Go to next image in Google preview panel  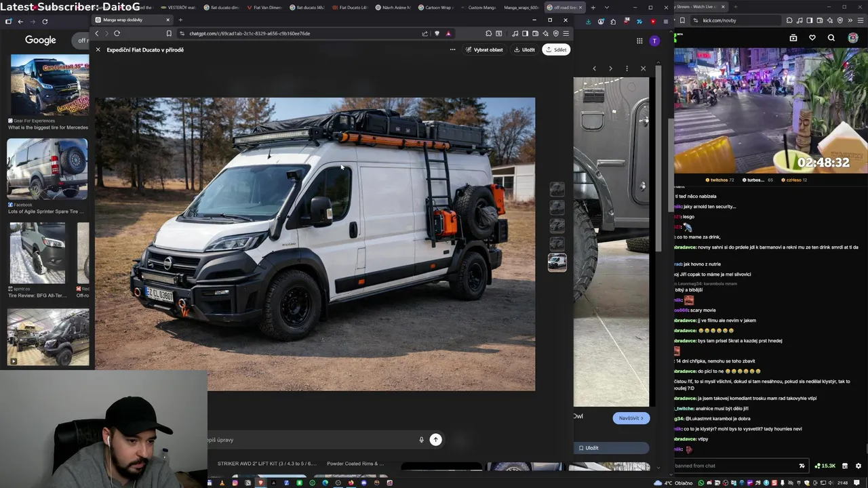pyautogui.click(x=610, y=68)
